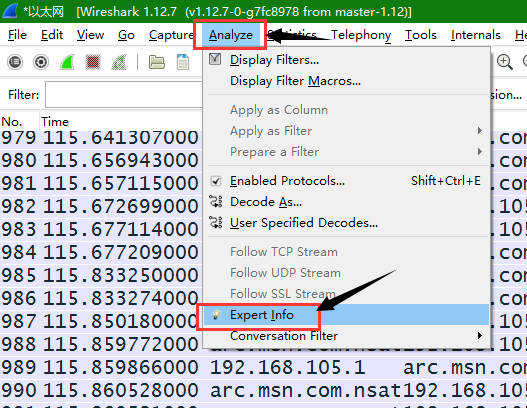Image resolution: width=527 pixels, height=408 pixels.
Task: Select packet row number 981
Action: click(x=19, y=183)
